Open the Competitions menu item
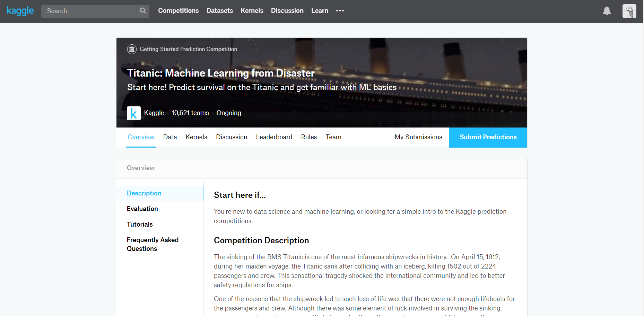Viewport: 644px width, 316px height. coord(178,11)
